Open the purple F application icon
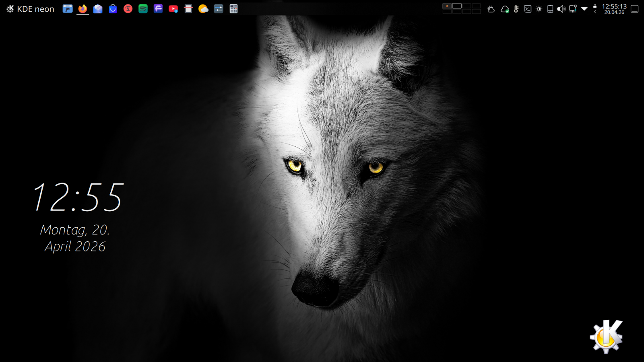The width and height of the screenshot is (644, 362). pyautogui.click(x=158, y=9)
